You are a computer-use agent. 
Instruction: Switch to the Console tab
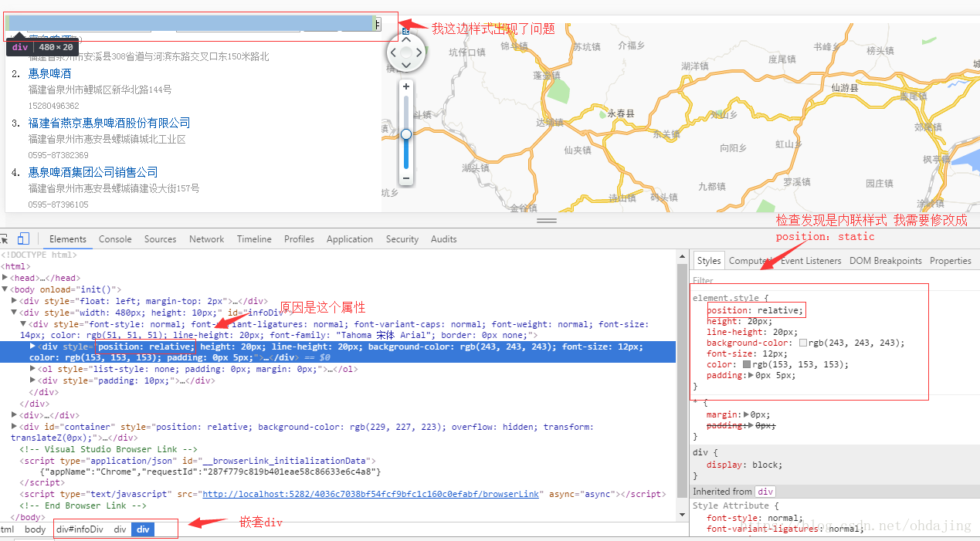(x=115, y=239)
